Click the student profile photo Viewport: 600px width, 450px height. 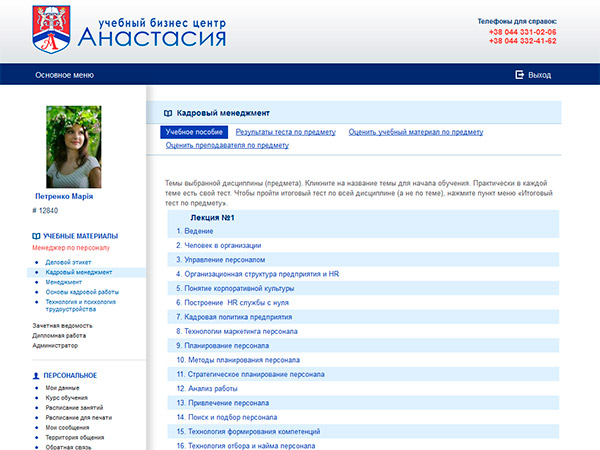click(x=74, y=147)
